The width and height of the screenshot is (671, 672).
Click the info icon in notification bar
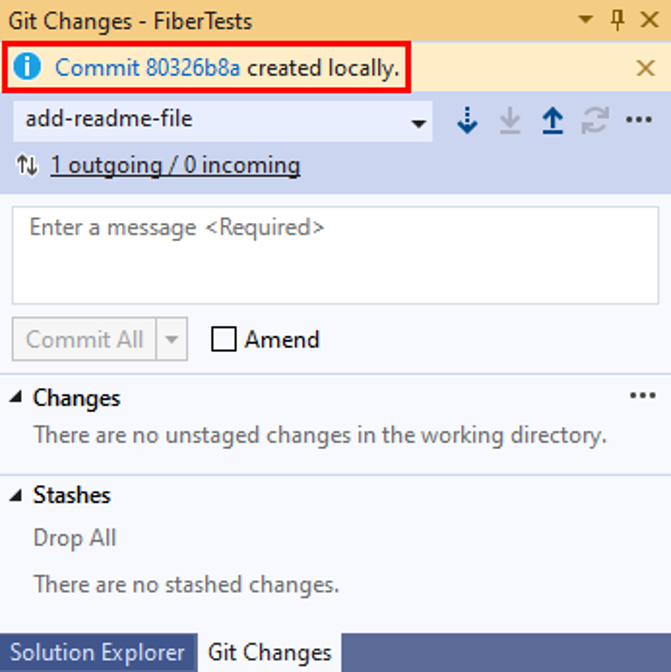(27, 67)
